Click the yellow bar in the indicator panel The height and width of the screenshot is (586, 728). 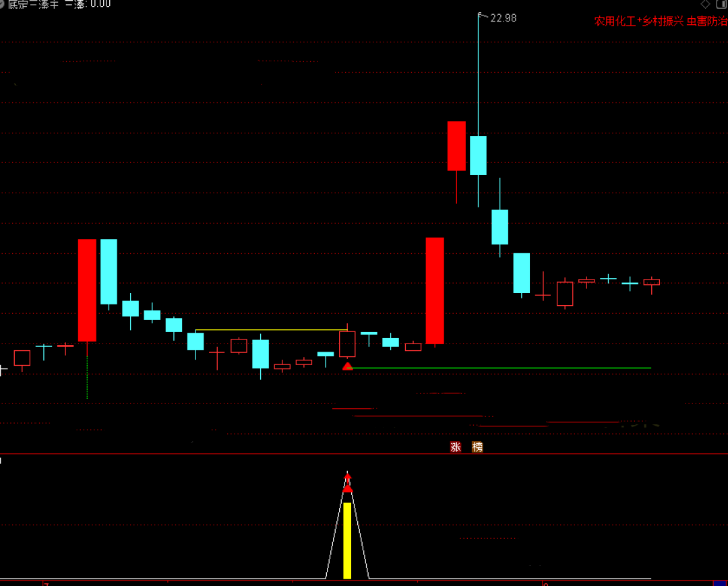(x=347, y=540)
